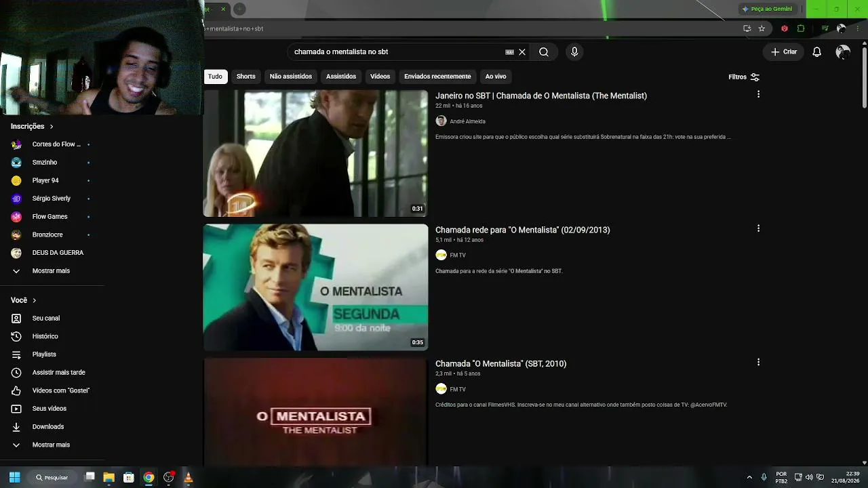Select the Ao vivo filter chip

tap(496, 77)
